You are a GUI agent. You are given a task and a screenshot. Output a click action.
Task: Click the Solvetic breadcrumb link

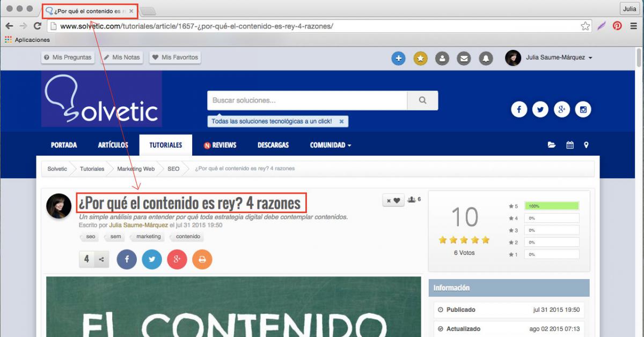[x=57, y=169]
